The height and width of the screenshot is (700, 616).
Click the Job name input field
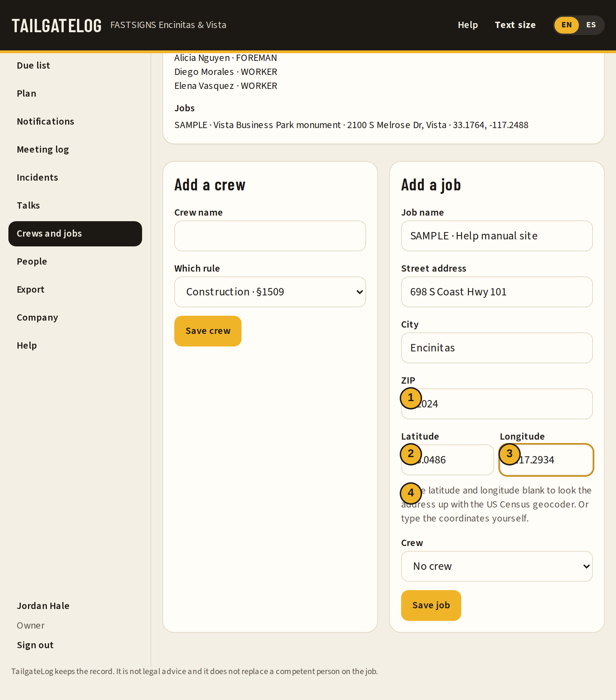[497, 236]
